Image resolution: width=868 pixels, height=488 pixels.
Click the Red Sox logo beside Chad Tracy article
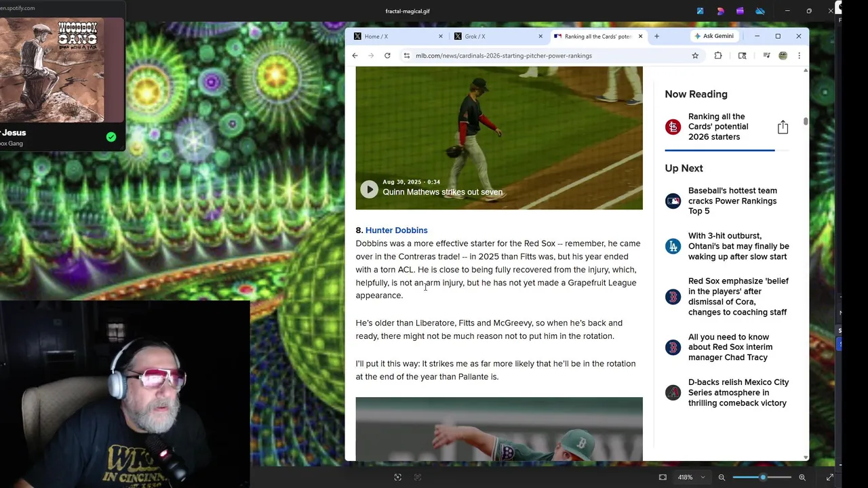673,347
